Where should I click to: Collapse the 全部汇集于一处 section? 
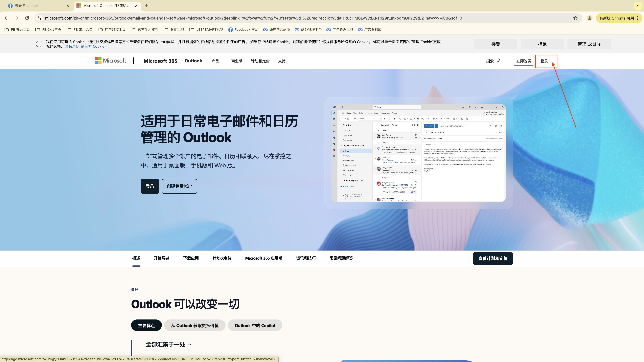[169, 344]
